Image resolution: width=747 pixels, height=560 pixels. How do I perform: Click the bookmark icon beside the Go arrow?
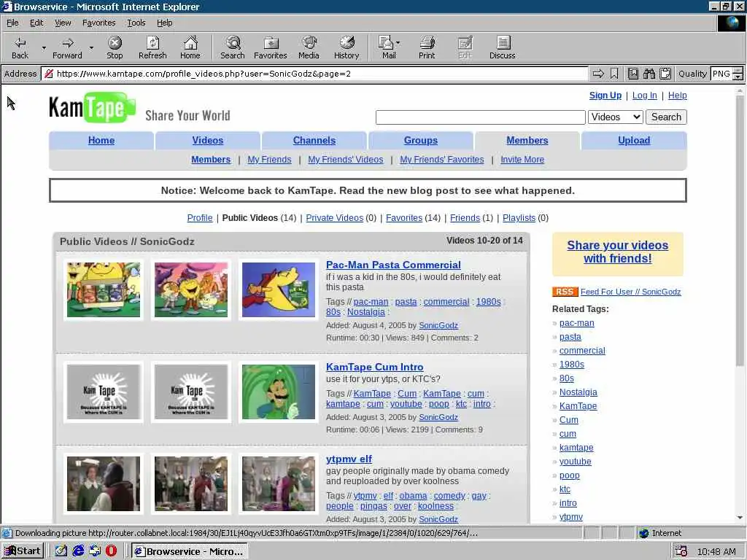[614, 74]
